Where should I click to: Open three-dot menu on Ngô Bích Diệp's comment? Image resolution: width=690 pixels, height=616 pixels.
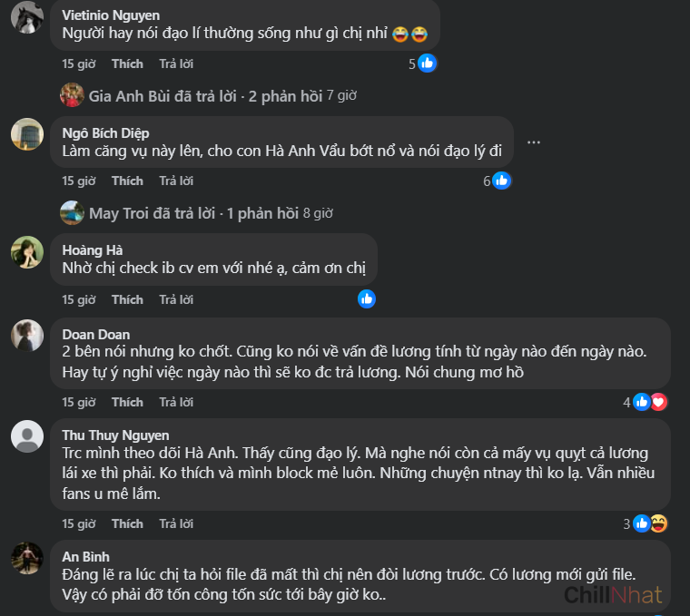[x=534, y=142]
